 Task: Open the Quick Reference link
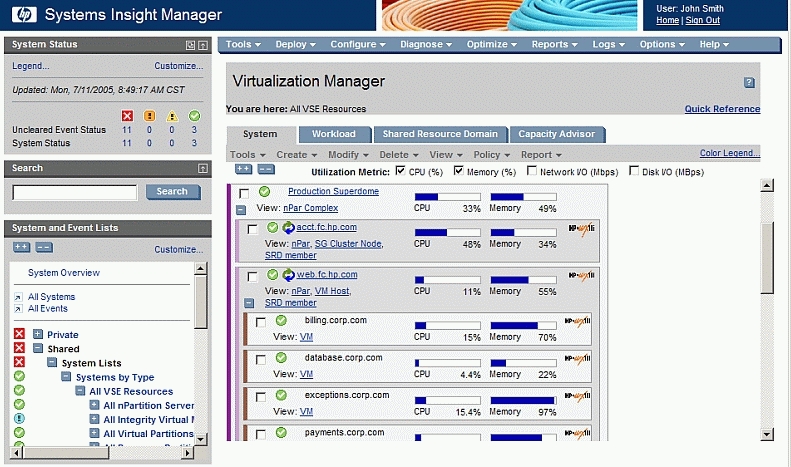722,109
